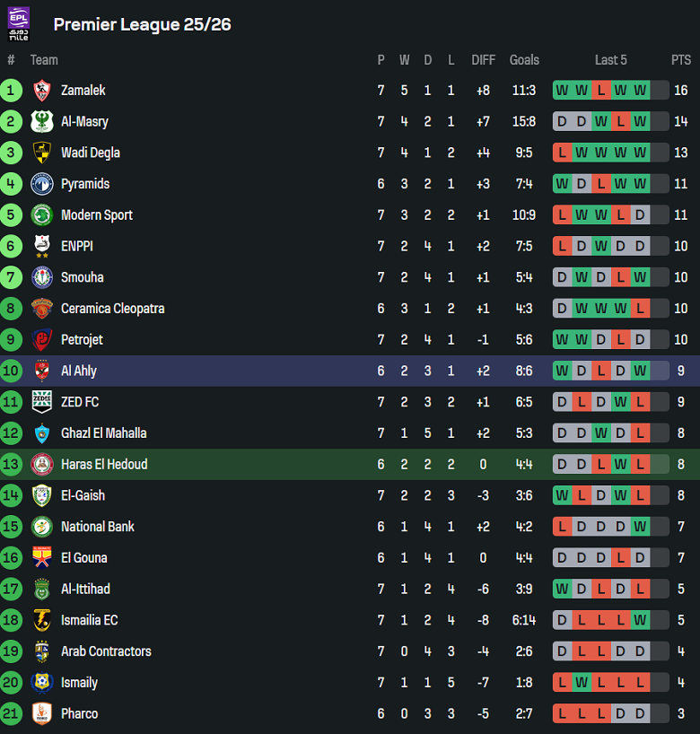Click the Zamalek club crest
700x734 pixels.
pos(41,91)
